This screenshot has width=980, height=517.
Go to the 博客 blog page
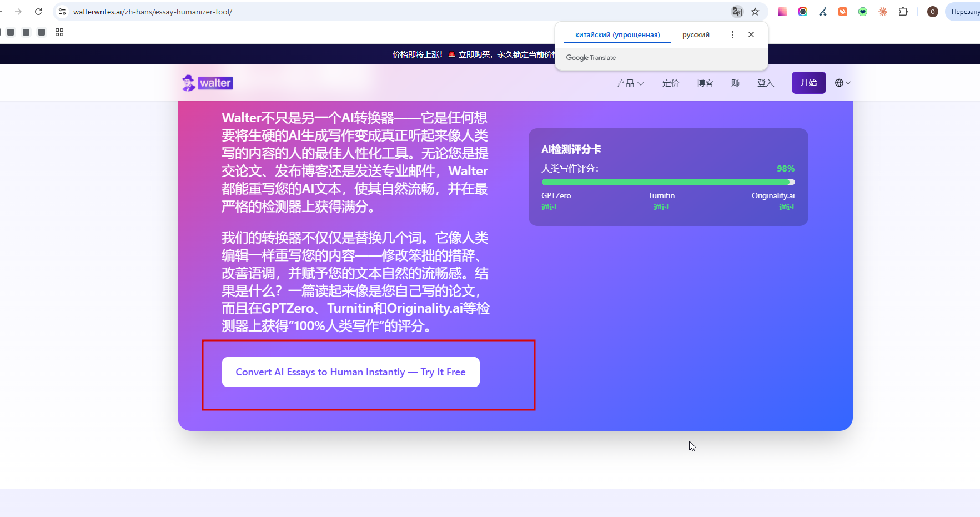(705, 83)
